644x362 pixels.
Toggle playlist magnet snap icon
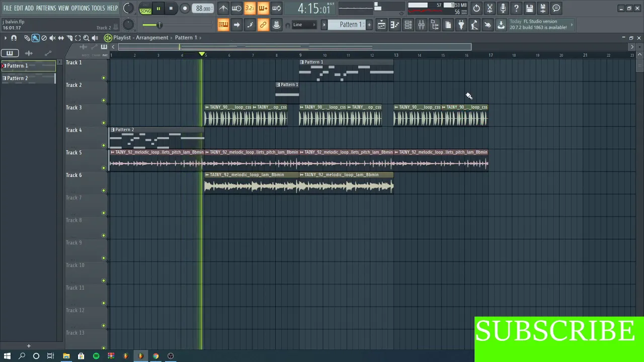[14, 38]
